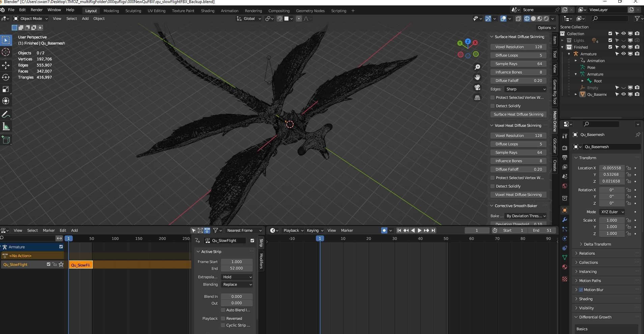Viewport: 644px width, 334px height.
Task: Star the Qu_SlowFlight NLA track solo
Action: 61,265
